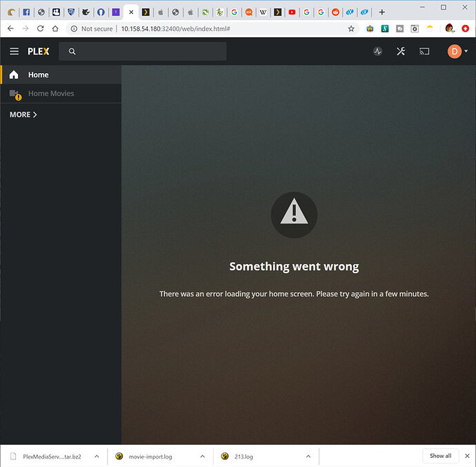Open the Plex hamburger menu
This screenshot has height=467, width=476.
14,51
